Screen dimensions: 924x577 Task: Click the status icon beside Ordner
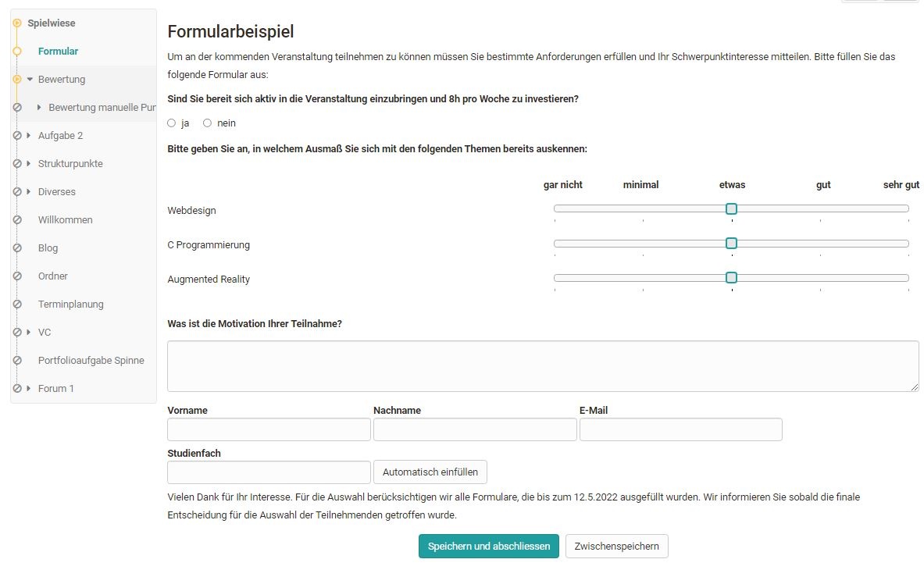click(19, 276)
